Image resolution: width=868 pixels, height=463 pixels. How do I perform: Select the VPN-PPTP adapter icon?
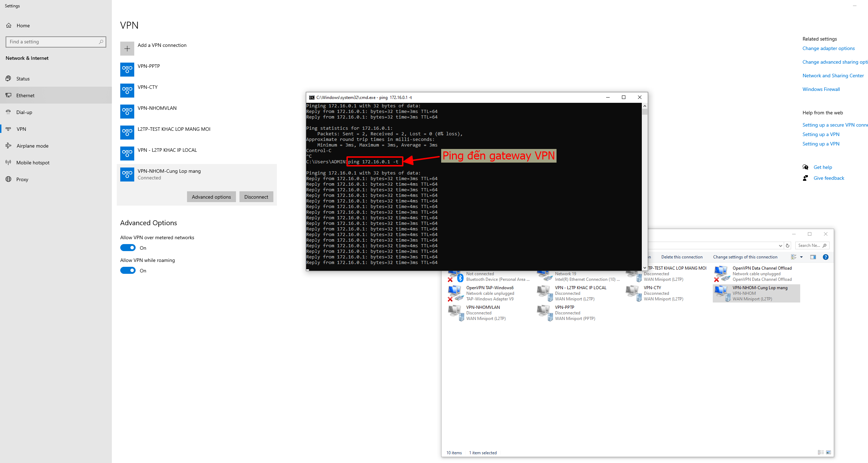tap(543, 312)
